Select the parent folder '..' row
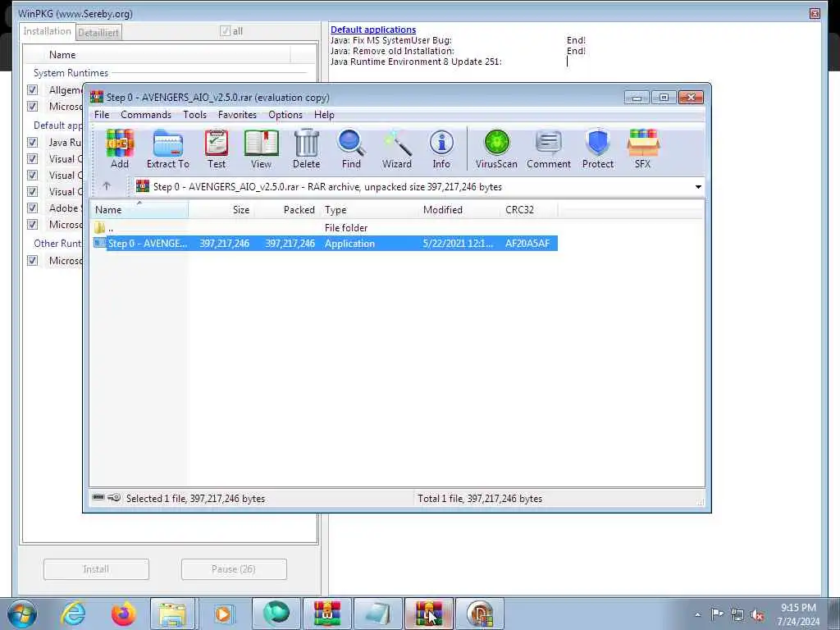This screenshot has height=630, width=840. 325,228
